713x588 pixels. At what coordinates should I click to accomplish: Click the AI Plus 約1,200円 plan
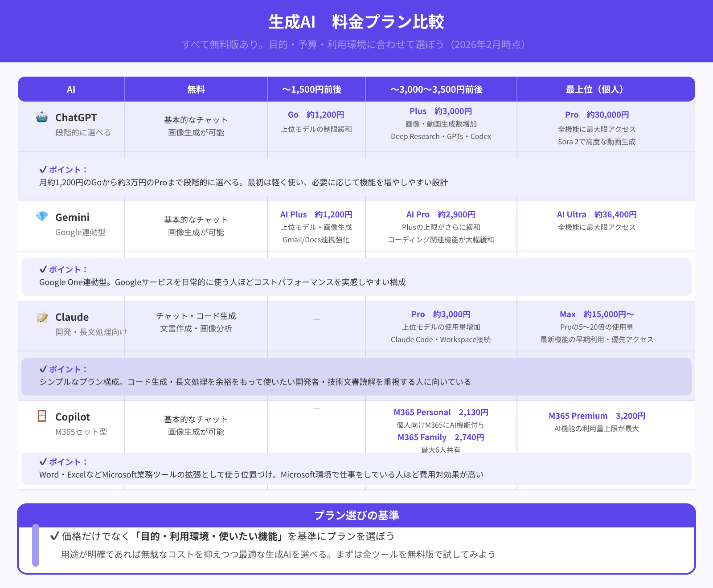(x=316, y=215)
